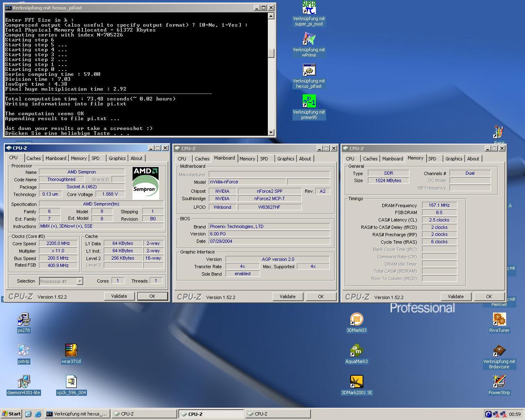Viewport: 525px width, 420px height.
Task: Select Memory tab in CPU window
Action: click(79, 158)
